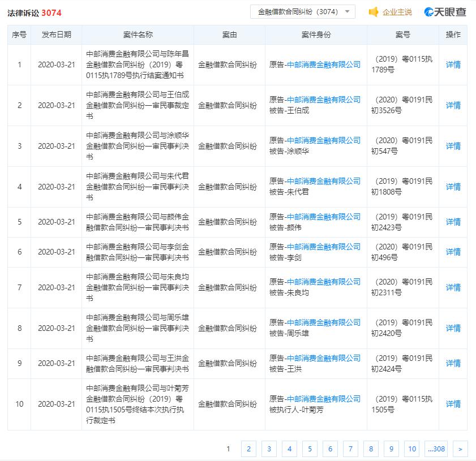Screen dimensions: 476x461
Task: Click the 案件身份 column header
Action: (x=316, y=35)
